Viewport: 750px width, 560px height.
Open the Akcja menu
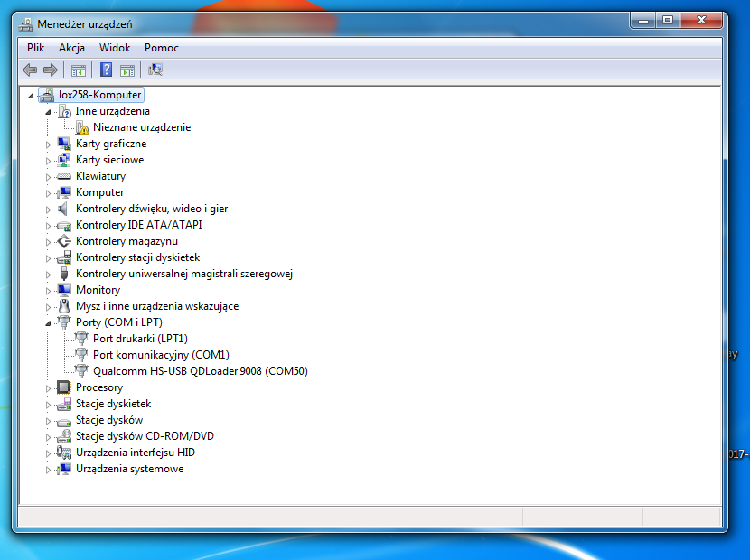coord(71,48)
